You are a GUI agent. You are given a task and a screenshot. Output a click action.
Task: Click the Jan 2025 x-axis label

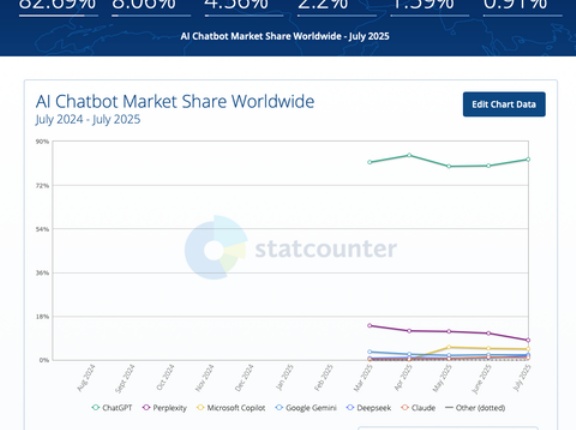tap(285, 377)
